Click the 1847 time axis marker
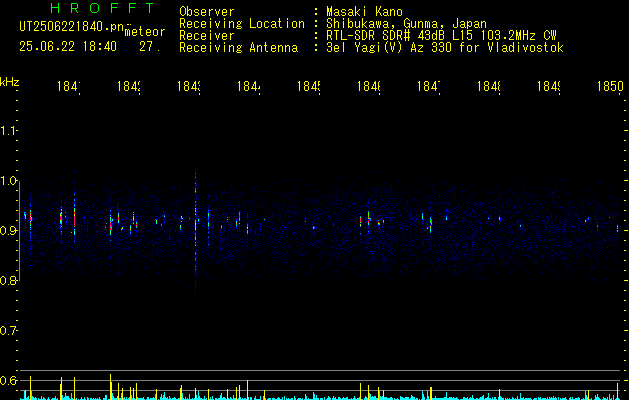Viewport: 629px width, 400px height. coord(428,86)
